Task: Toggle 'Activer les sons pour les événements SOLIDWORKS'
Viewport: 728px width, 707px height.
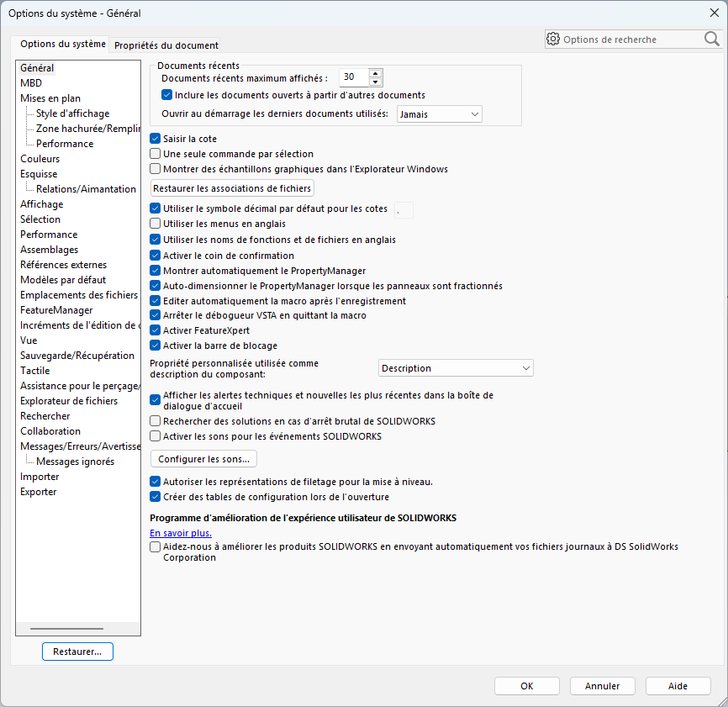Action: pos(155,436)
